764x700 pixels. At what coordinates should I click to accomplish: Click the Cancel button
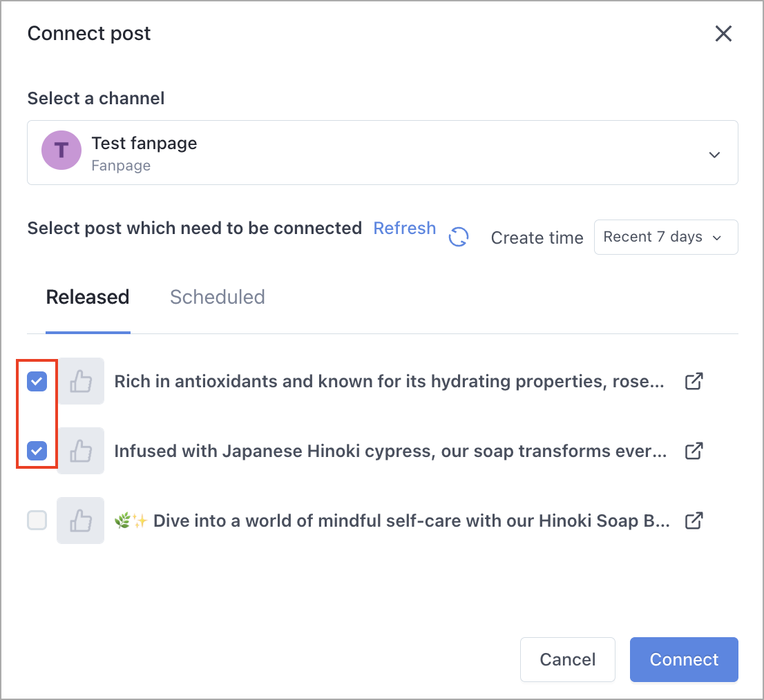568,659
